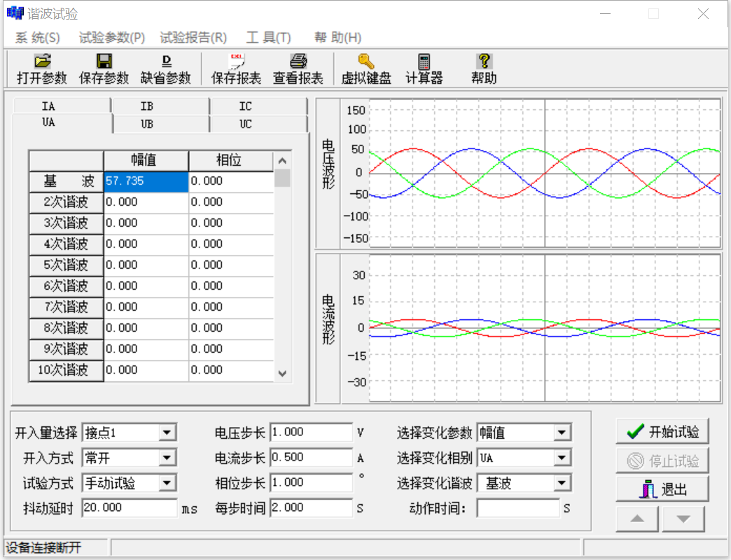Click the 开始试验 start test button
This screenshot has width=731, height=560.
662,431
